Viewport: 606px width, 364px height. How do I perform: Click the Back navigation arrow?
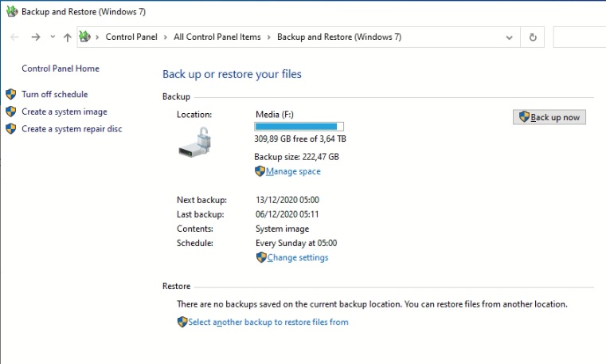click(x=14, y=37)
